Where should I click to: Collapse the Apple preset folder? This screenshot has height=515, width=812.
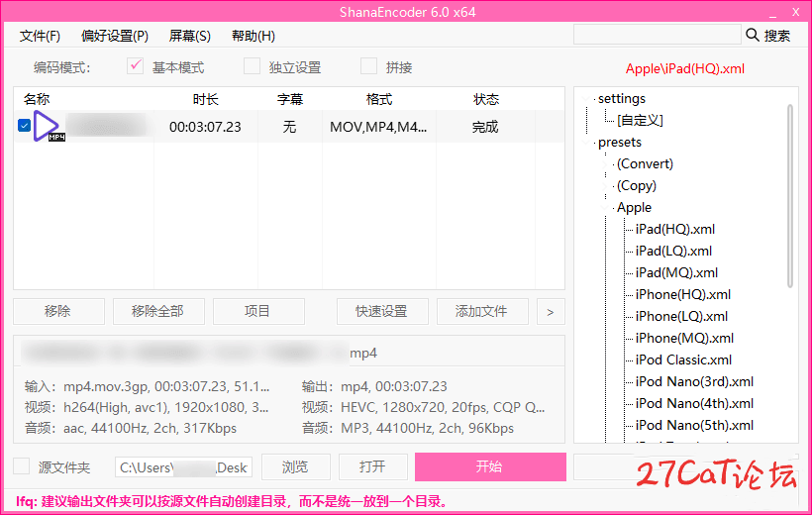pyautogui.click(x=605, y=207)
